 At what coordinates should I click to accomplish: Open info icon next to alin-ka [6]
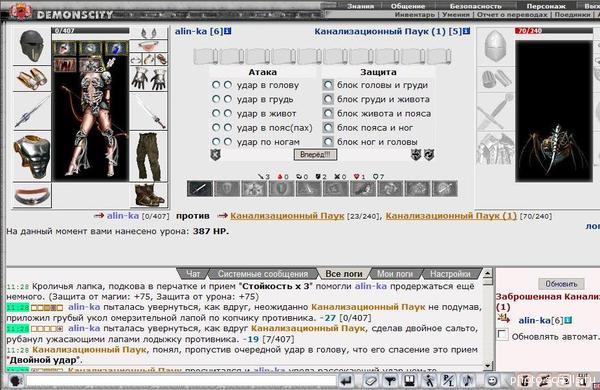click(228, 31)
